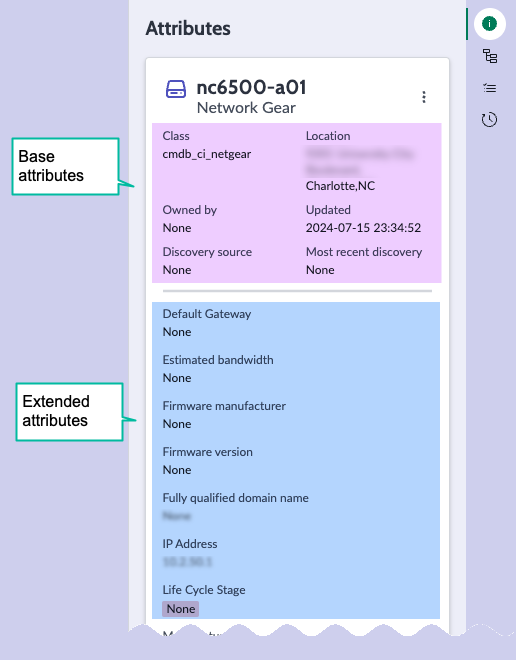Click the Firmware manufacturer label
This screenshot has height=660, width=516.
tap(224, 406)
